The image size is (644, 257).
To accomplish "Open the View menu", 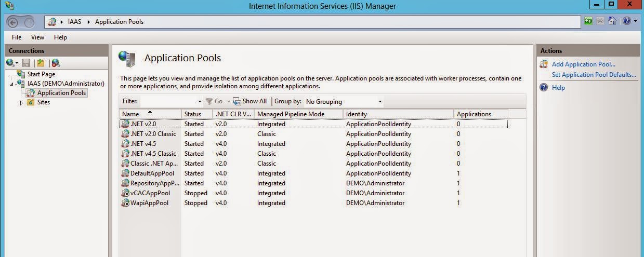I will [x=37, y=37].
